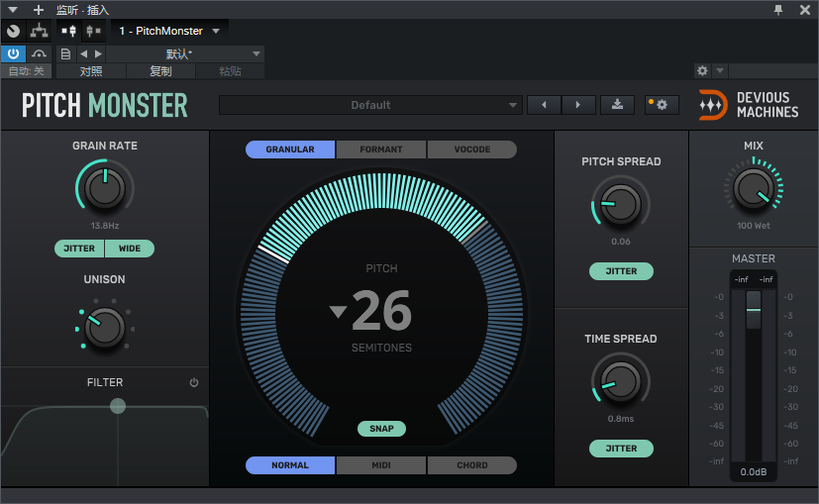Open the Default preset combo box
The height and width of the screenshot is (504, 819).
point(370,105)
